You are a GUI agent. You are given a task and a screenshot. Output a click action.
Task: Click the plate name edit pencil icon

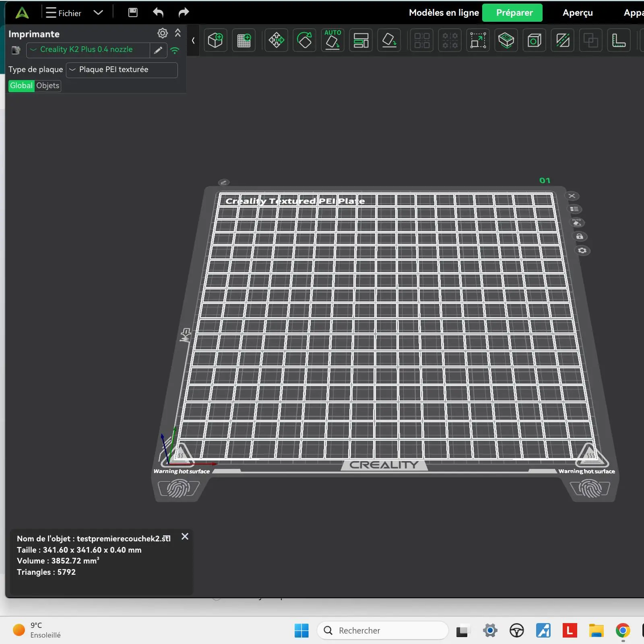pyautogui.click(x=223, y=182)
